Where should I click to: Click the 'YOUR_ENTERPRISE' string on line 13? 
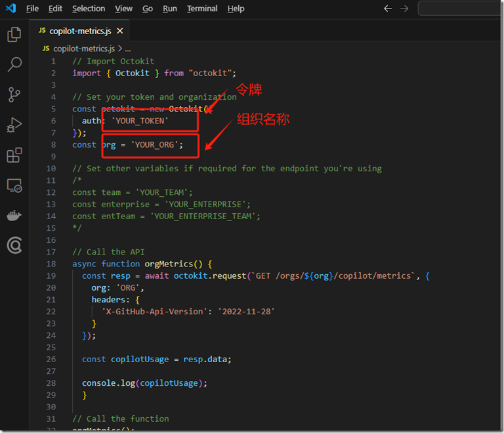pyautogui.click(x=205, y=204)
